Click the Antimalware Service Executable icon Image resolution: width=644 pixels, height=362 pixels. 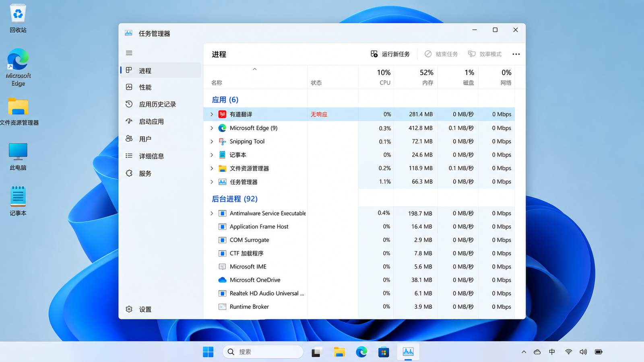pos(222,213)
